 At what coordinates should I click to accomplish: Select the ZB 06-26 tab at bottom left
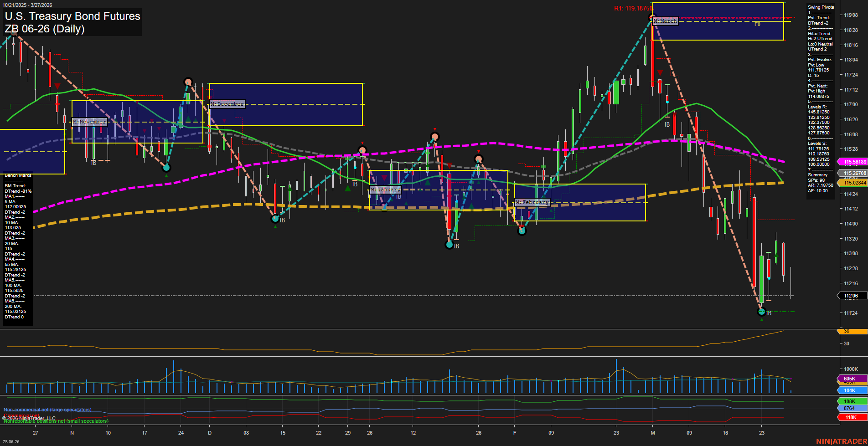pyautogui.click(x=10, y=441)
